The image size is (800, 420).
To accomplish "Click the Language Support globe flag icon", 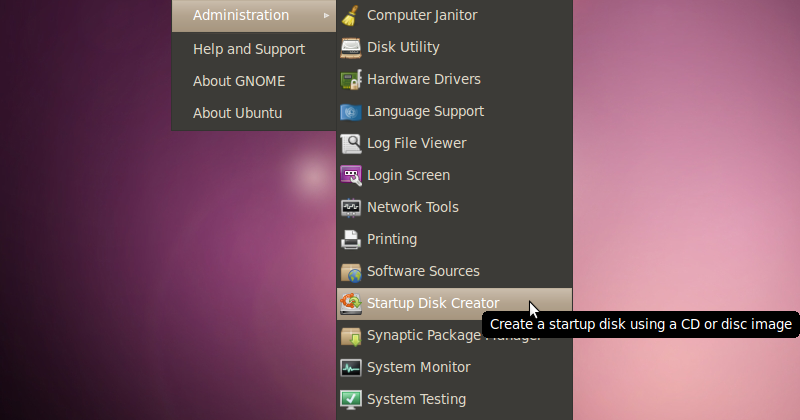I will [351, 112].
